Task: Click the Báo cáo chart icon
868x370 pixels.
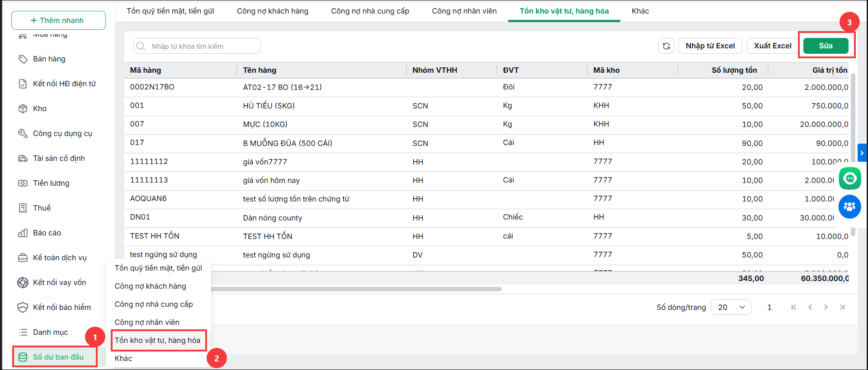Action: coord(23,233)
